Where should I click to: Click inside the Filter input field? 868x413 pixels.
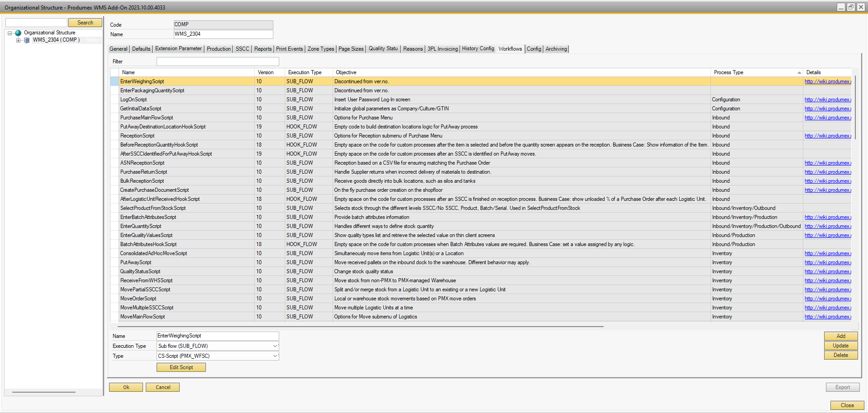point(217,61)
